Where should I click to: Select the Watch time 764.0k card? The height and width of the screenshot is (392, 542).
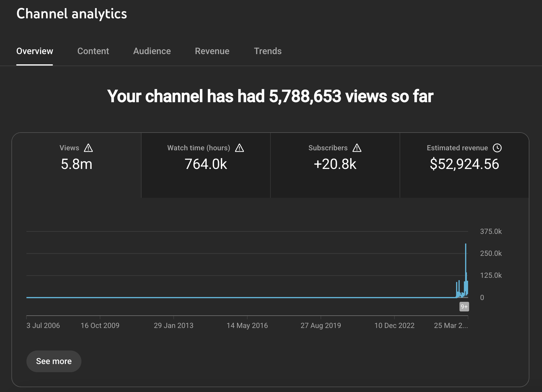(206, 165)
